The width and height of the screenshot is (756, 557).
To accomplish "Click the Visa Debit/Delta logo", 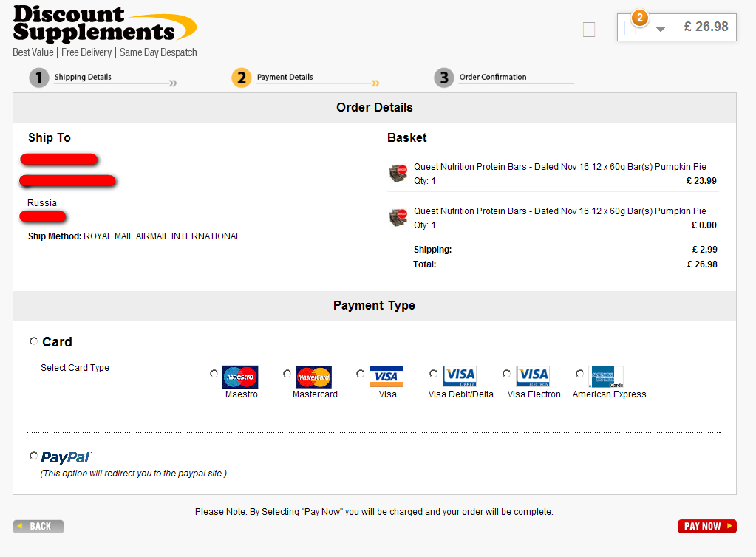I will [x=459, y=377].
